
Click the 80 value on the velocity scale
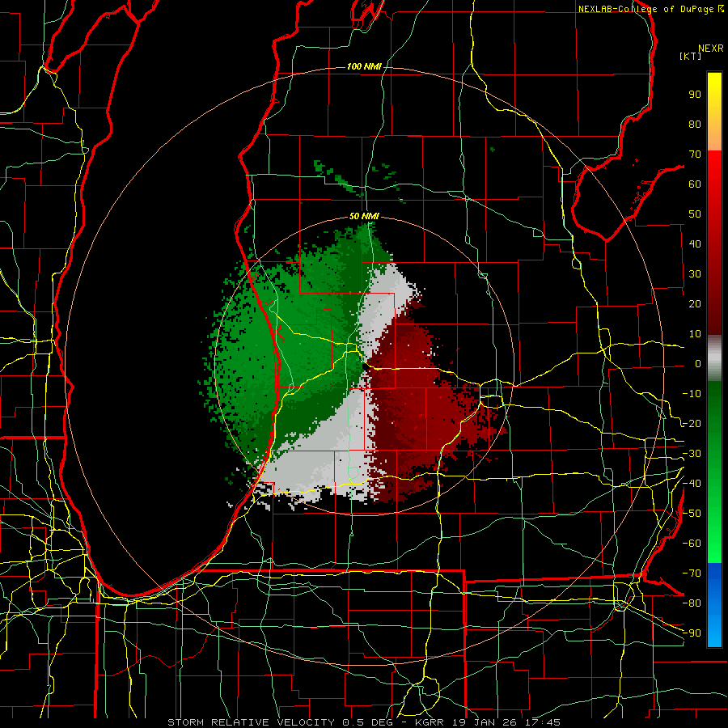pos(695,125)
